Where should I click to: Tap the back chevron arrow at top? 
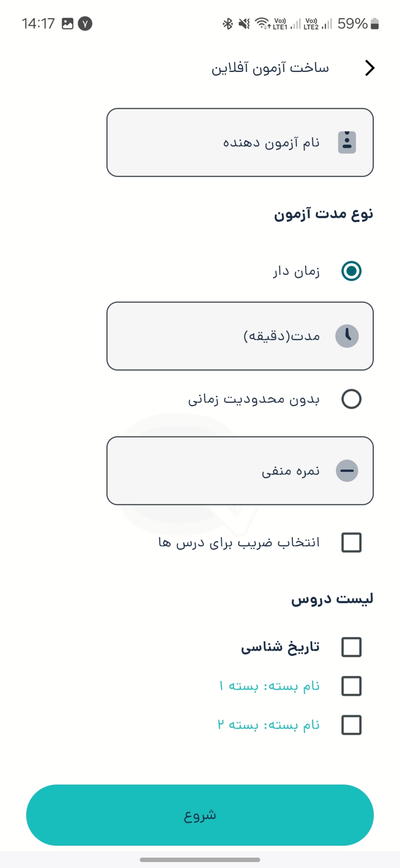(x=370, y=68)
